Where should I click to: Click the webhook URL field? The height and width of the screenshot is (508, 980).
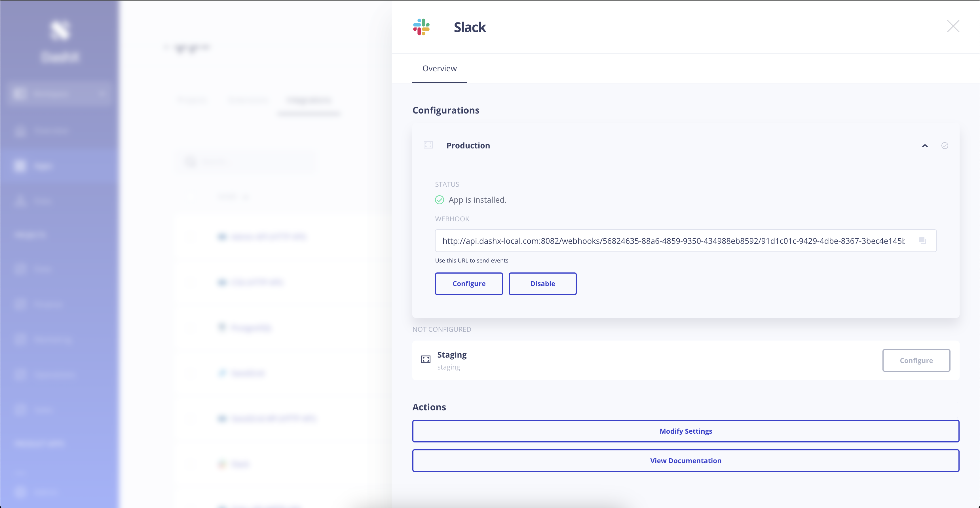(x=686, y=241)
